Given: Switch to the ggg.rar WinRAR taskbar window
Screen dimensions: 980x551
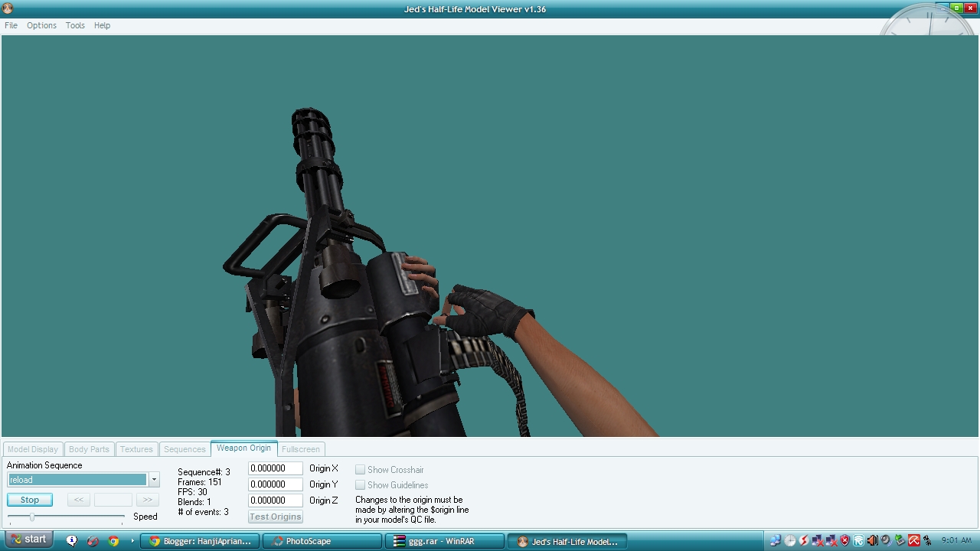Looking at the screenshot, I should [444, 541].
